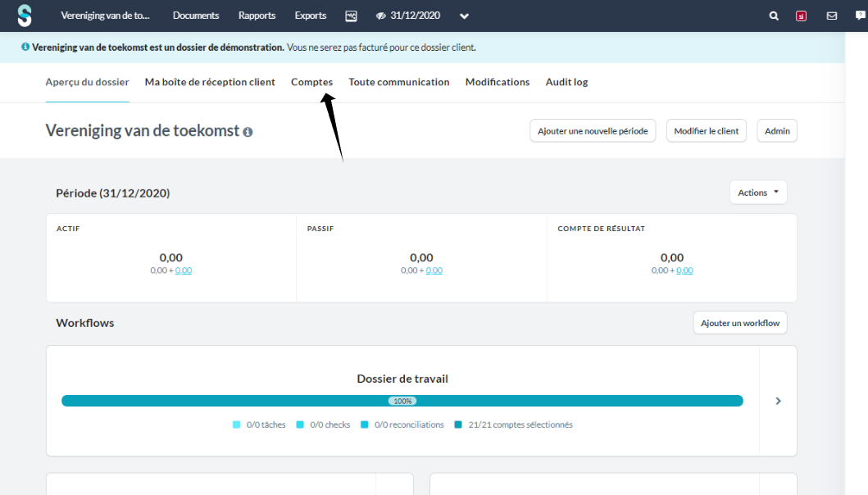Click the 21/21 comptes sélectionnés legend swatch

[x=458, y=425]
